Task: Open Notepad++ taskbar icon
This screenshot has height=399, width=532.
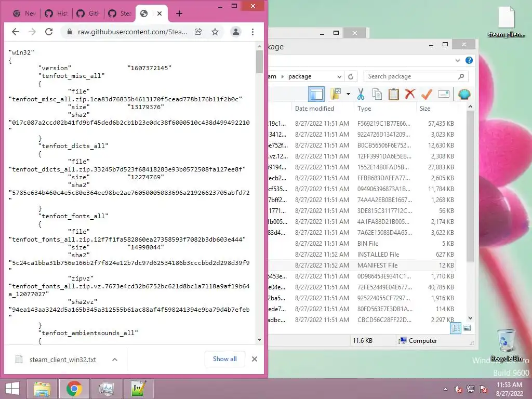Action: (x=138, y=389)
